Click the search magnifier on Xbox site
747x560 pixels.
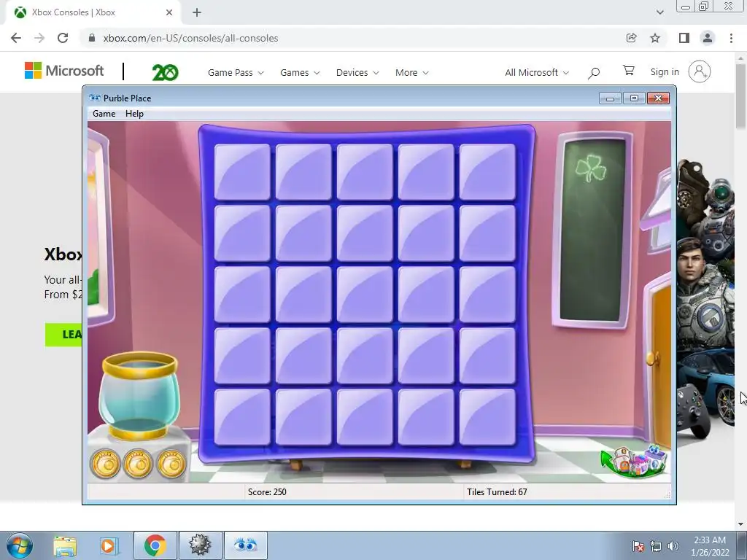click(x=594, y=73)
